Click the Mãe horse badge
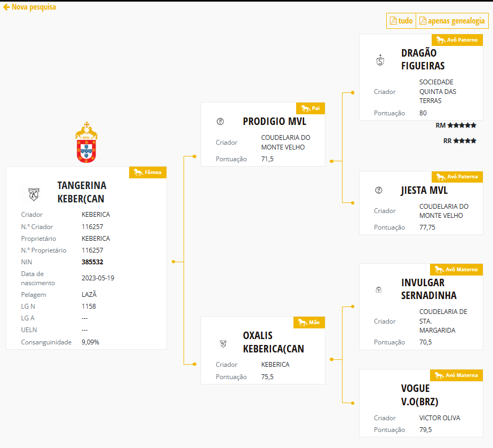 click(309, 323)
